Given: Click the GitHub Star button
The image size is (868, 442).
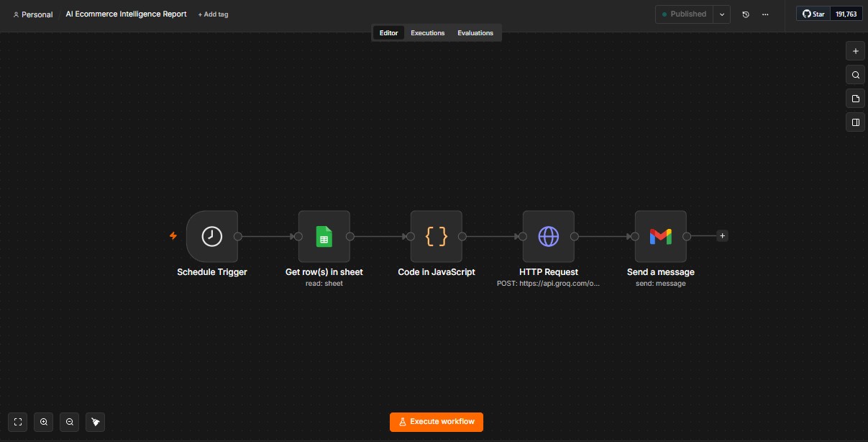Looking at the screenshot, I should pyautogui.click(x=813, y=14).
